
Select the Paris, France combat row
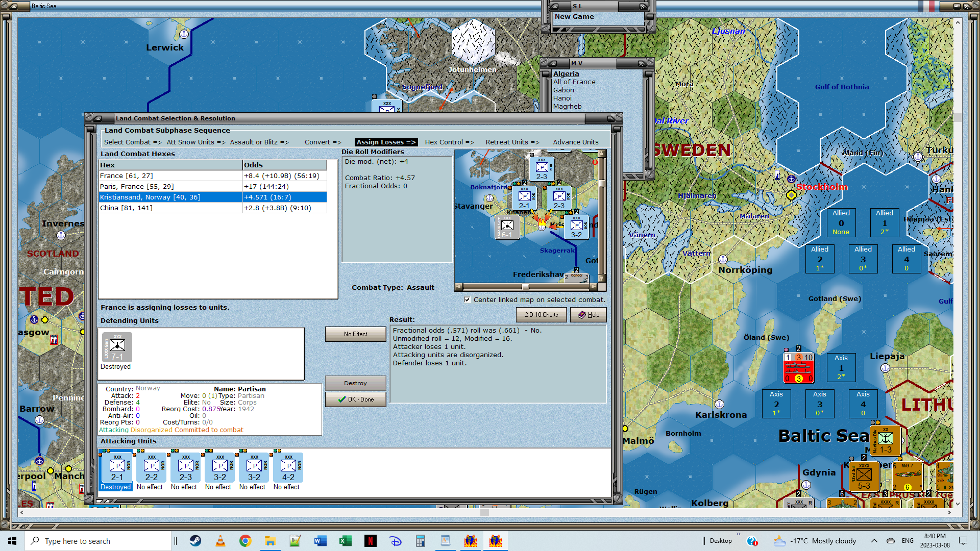pyautogui.click(x=212, y=187)
